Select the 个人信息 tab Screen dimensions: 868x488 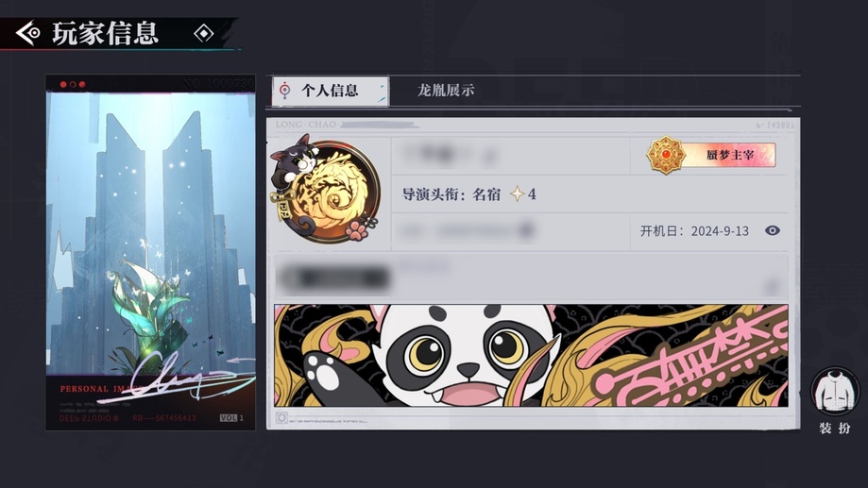tap(331, 91)
